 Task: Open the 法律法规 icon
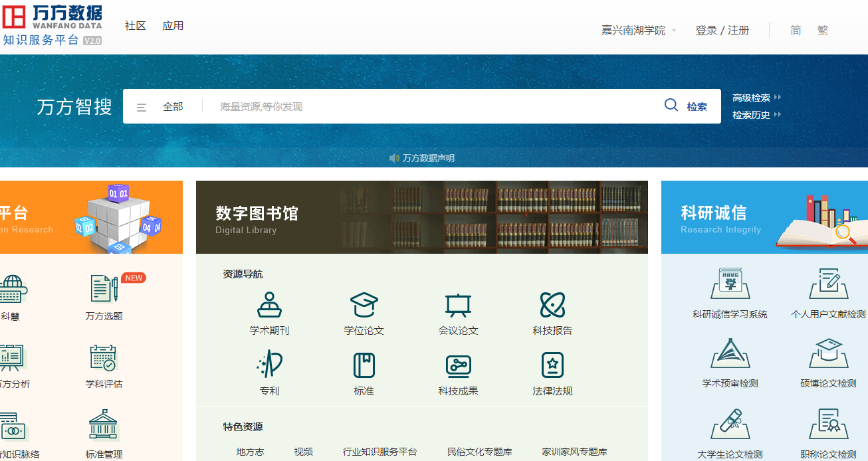pos(552,365)
